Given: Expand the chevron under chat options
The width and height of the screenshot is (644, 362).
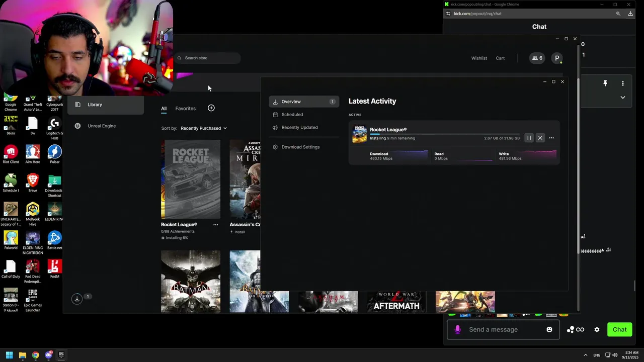Looking at the screenshot, I should 623,98.
